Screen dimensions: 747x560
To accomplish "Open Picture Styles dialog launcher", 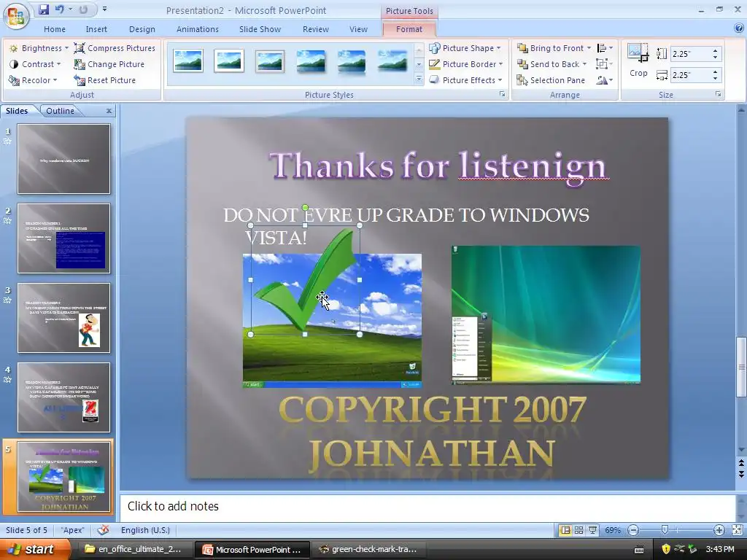I will click(502, 94).
